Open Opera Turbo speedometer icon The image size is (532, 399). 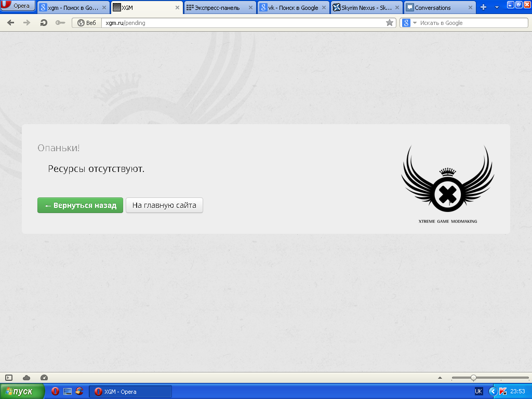(44, 378)
